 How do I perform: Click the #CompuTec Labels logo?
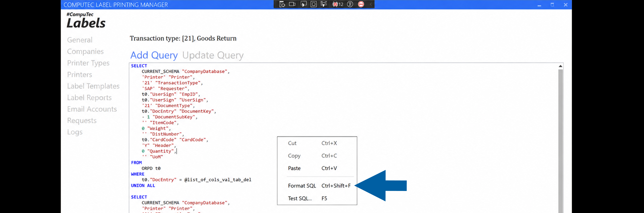coord(86,20)
